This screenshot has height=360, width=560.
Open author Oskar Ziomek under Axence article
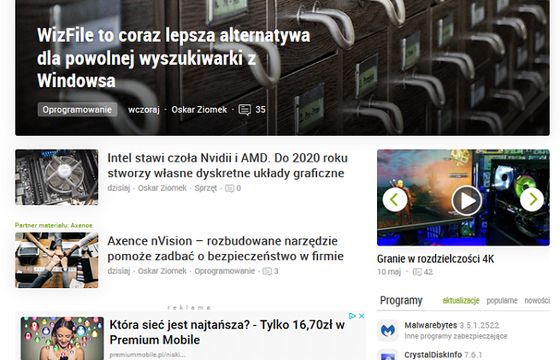(x=162, y=271)
